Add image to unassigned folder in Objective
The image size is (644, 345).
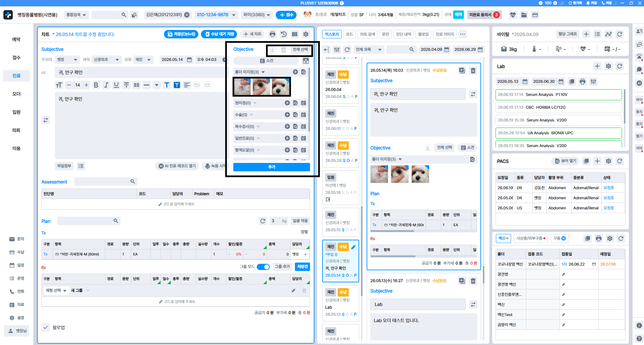[295, 72]
